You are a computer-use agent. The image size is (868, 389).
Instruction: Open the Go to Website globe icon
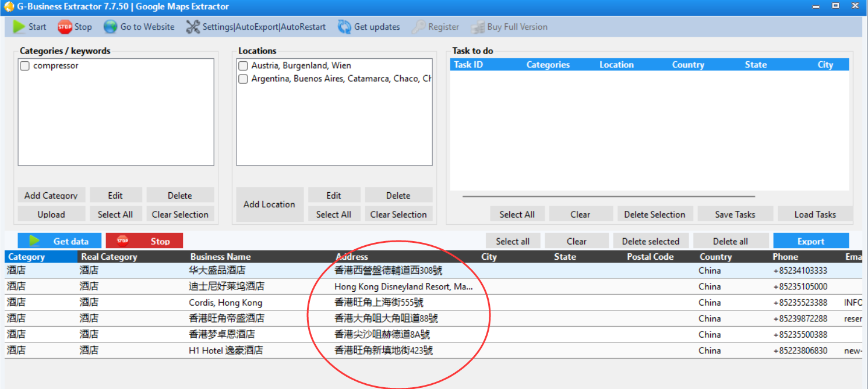click(110, 26)
